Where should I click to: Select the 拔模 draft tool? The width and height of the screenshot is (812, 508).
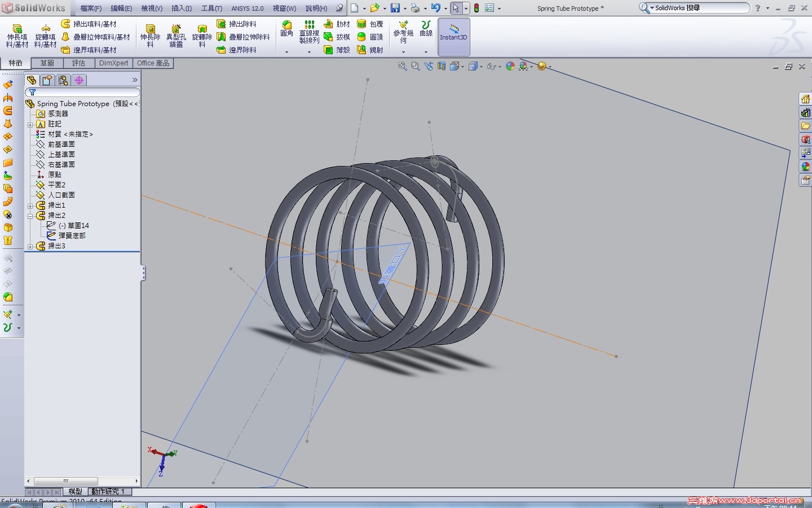(337, 37)
